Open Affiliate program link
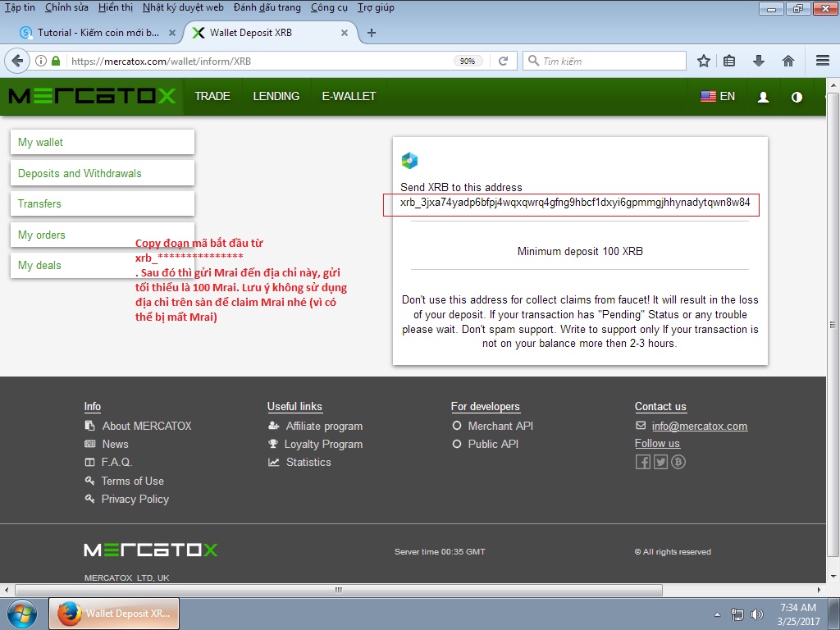 click(324, 427)
